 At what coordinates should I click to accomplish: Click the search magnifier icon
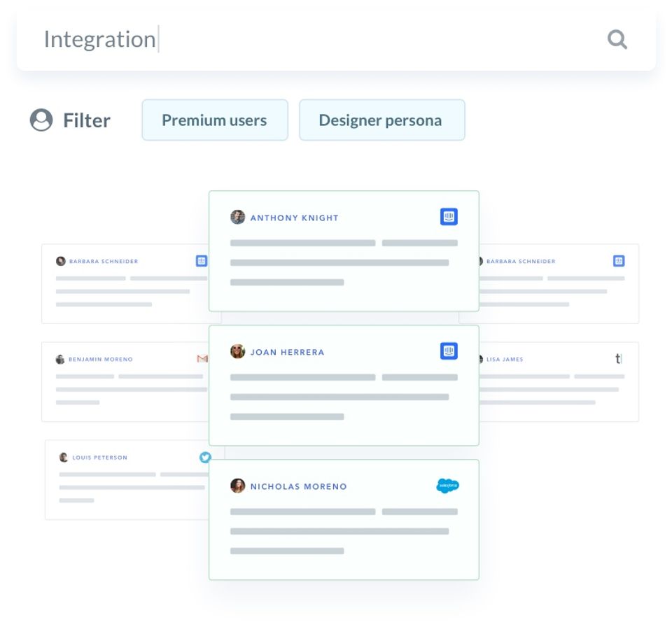[617, 39]
